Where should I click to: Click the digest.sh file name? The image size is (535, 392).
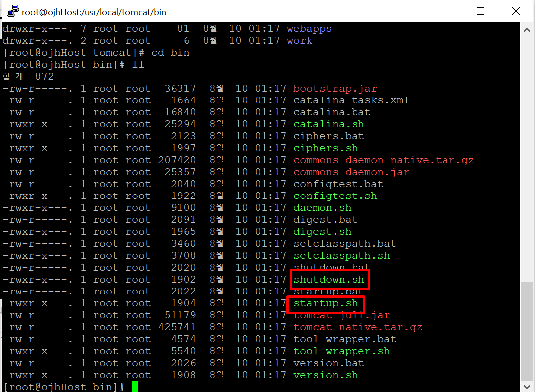click(x=322, y=232)
